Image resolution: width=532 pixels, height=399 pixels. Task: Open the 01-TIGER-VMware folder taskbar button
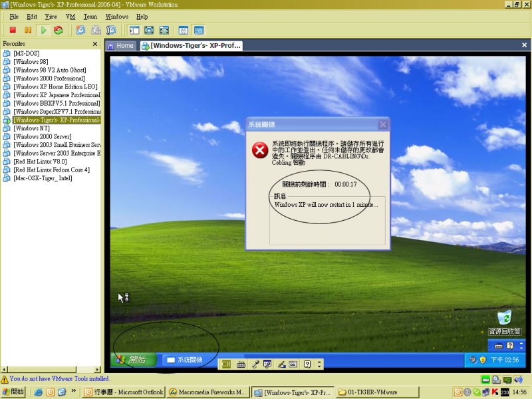coord(378,392)
